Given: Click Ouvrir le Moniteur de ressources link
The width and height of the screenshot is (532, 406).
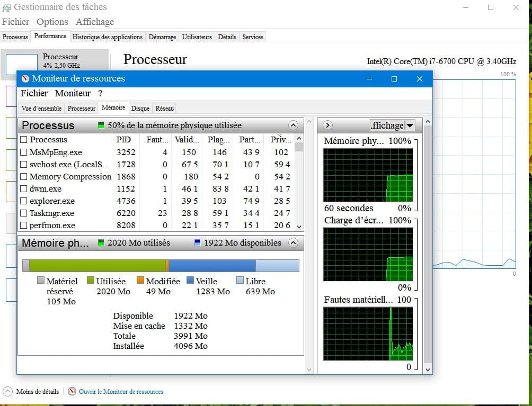Looking at the screenshot, I should click(x=121, y=392).
